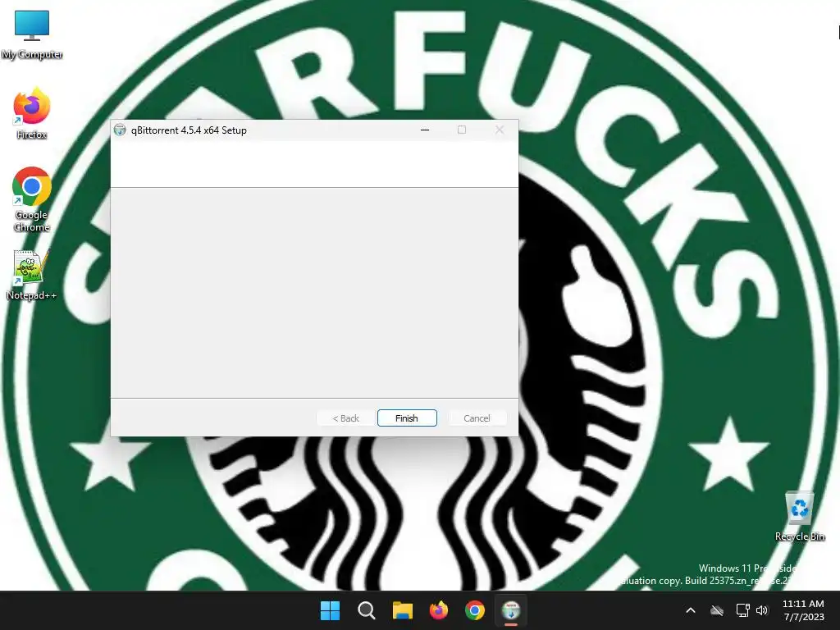Screen dimensions: 840x630
Task: Open taskbar Search
Action: click(367, 610)
